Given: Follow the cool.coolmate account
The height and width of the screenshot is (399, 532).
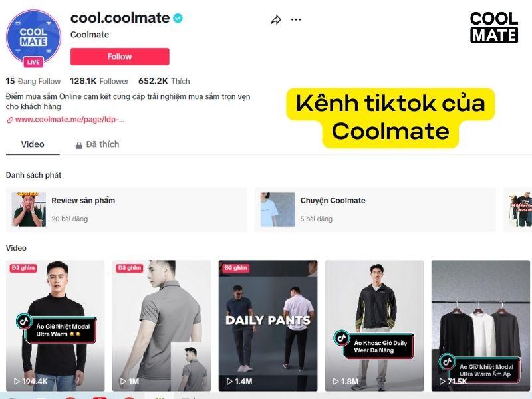Looking at the screenshot, I should coord(120,57).
